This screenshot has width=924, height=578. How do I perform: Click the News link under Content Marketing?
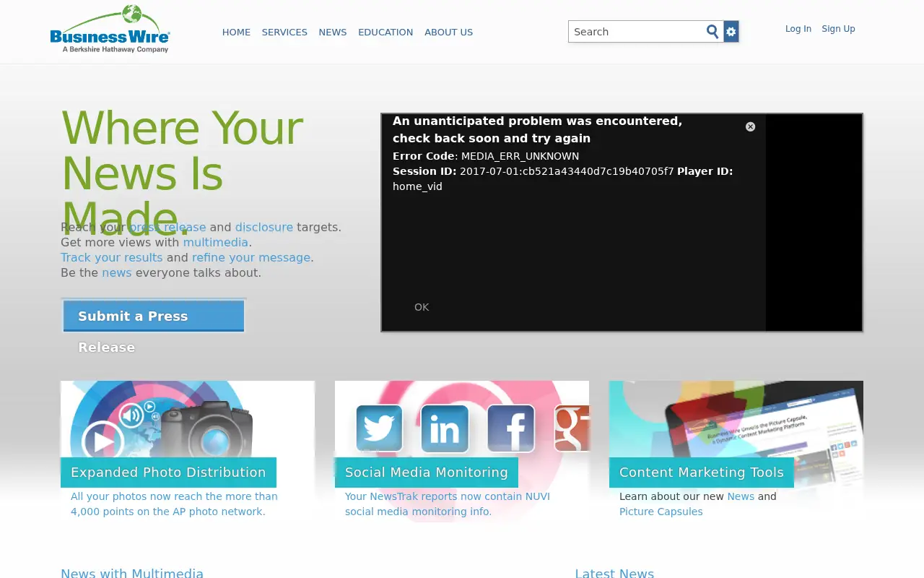pyautogui.click(x=741, y=496)
